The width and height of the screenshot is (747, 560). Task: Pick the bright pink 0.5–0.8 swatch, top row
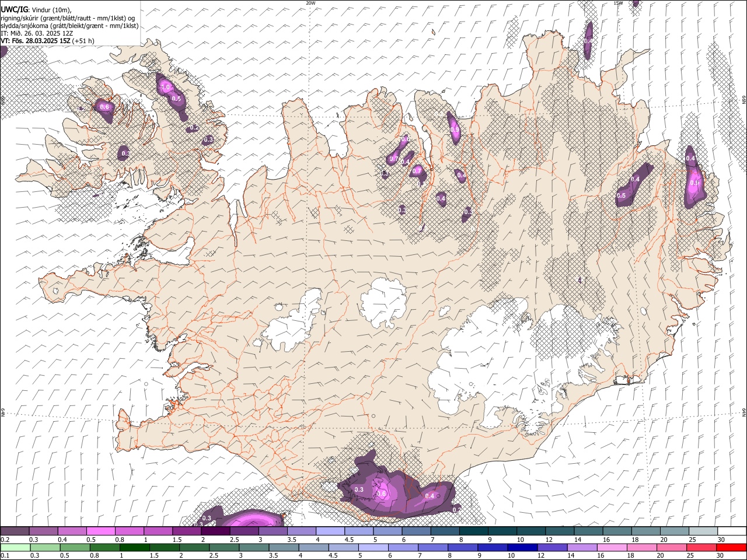click(x=101, y=531)
